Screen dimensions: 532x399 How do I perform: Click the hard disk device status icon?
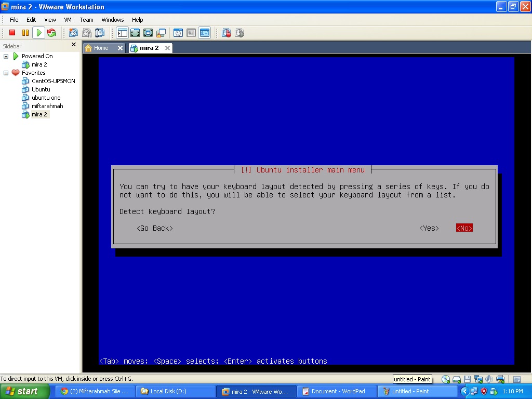(x=457, y=379)
